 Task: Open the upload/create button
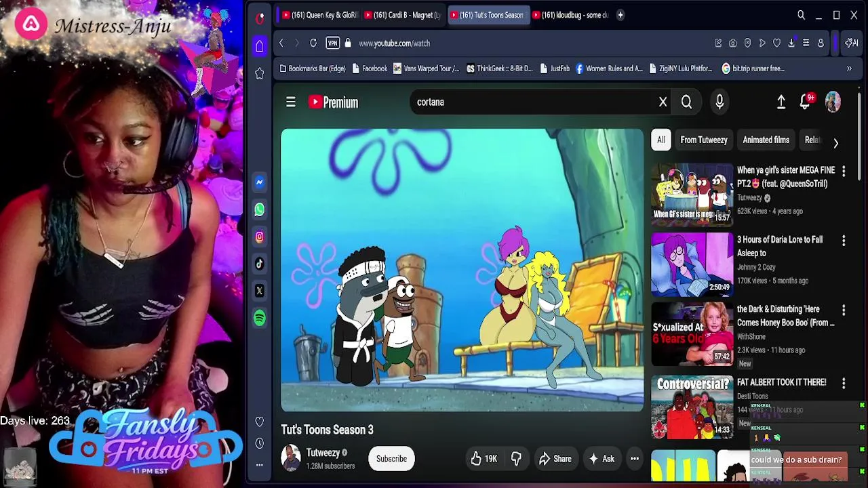click(x=781, y=102)
